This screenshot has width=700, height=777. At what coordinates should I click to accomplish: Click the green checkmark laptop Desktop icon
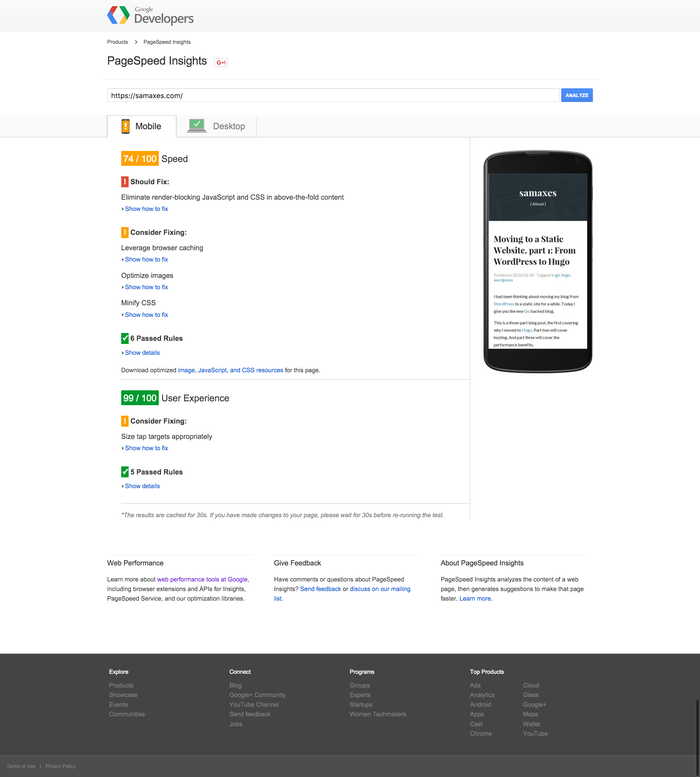197,126
